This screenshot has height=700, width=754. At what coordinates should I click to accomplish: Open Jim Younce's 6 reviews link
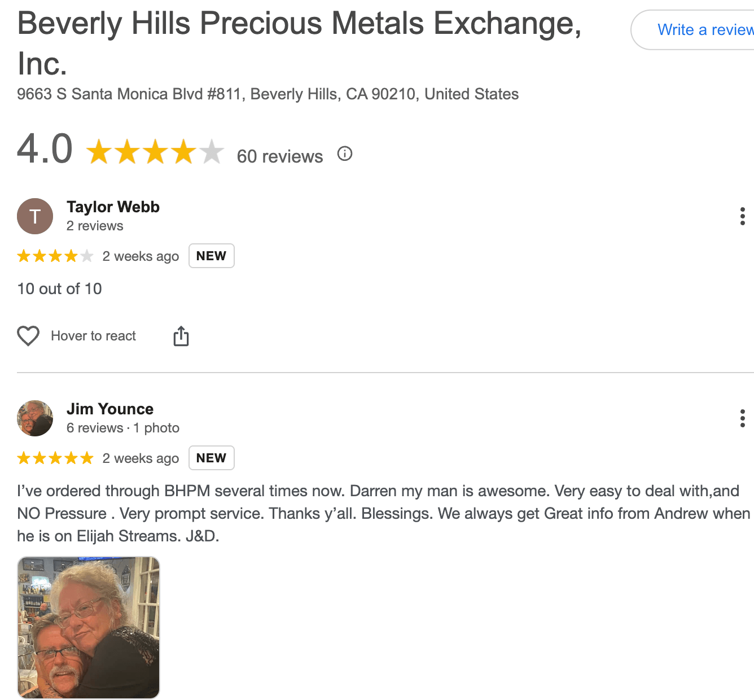pyautogui.click(x=94, y=428)
